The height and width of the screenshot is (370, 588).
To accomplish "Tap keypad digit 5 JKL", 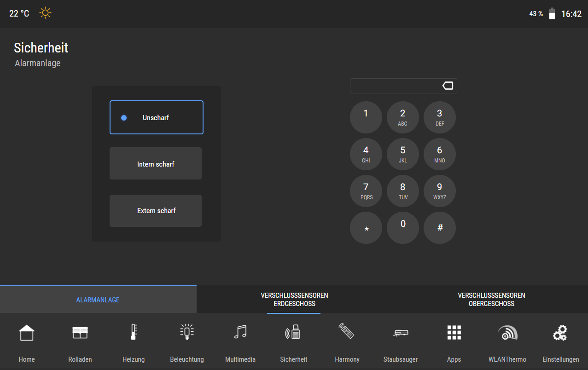I will pos(403,154).
